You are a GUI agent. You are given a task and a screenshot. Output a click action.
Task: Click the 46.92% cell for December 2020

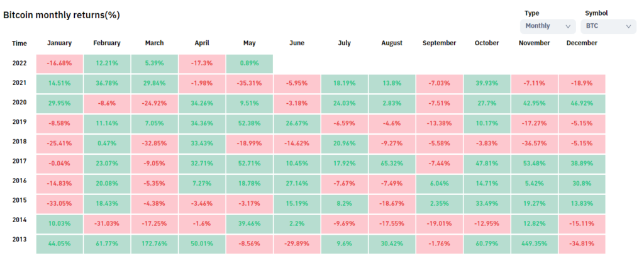pyautogui.click(x=581, y=103)
